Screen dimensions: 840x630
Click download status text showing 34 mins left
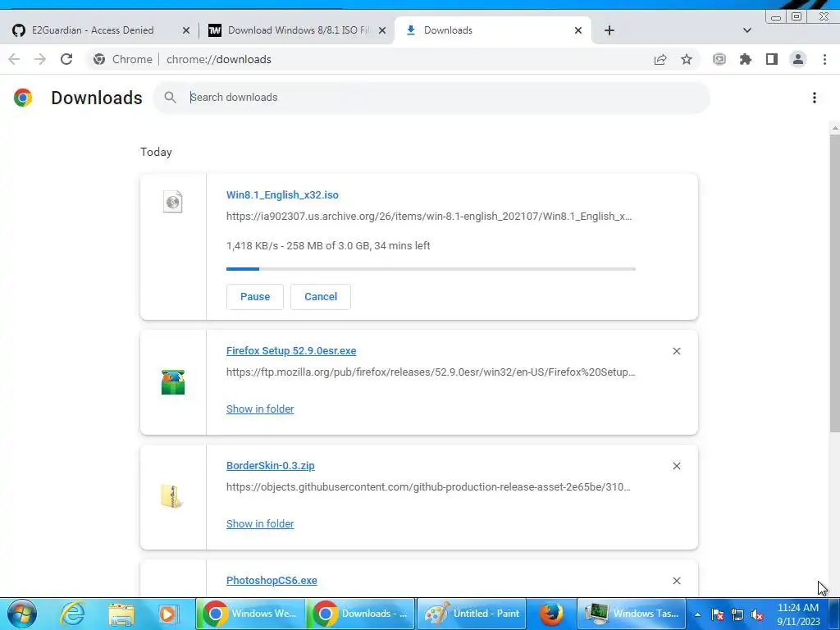[328, 246]
